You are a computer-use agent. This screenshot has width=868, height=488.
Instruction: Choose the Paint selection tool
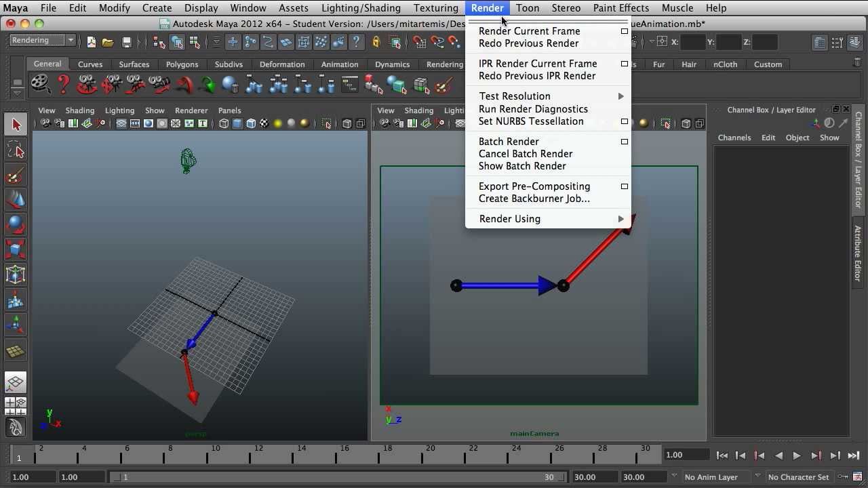(16, 175)
